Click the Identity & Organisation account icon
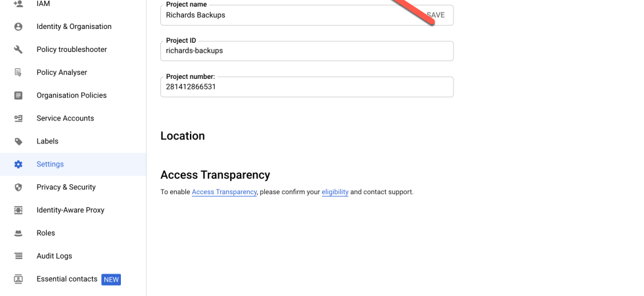The height and width of the screenshot is (296, 644). tap(18, 27)
